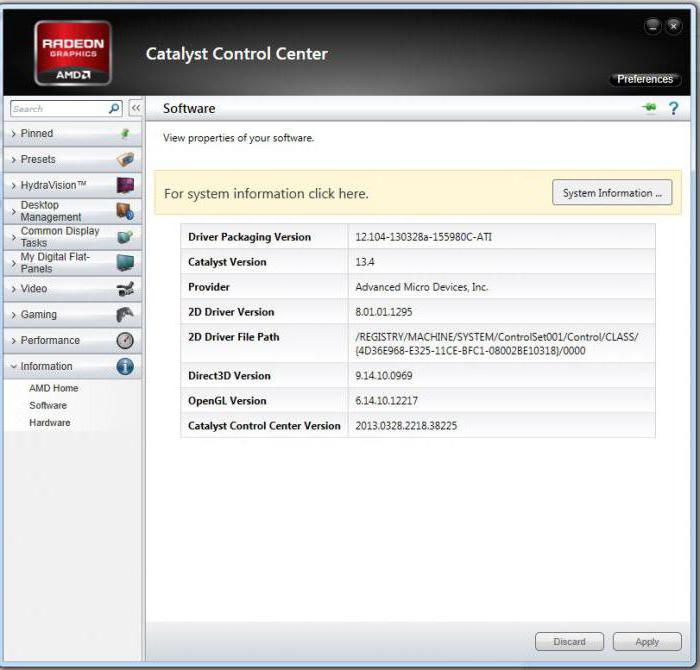Expand the HydraVision section
Image resolution: width=700 pixels, height=670 pixels.
click(x=72, y=185)
